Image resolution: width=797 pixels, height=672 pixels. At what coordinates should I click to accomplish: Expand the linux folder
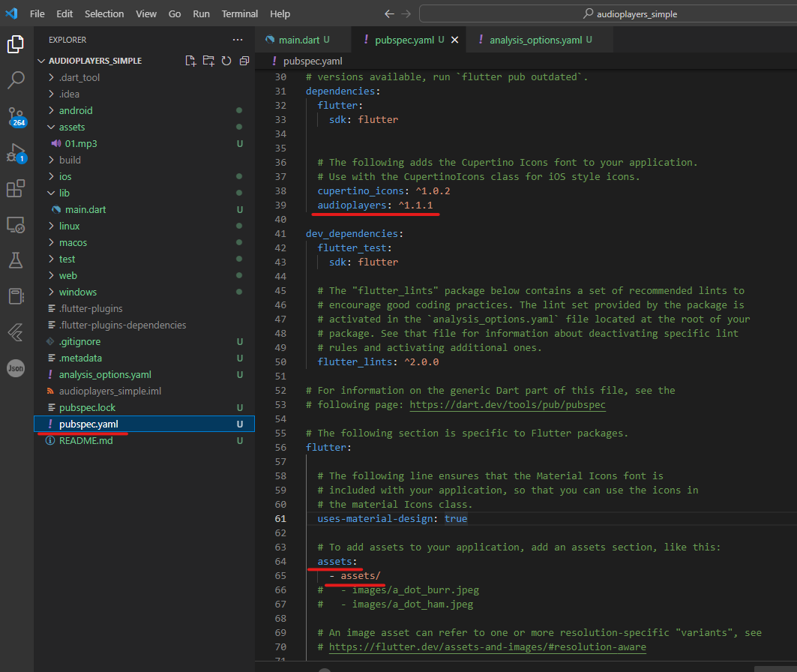pyautogui.click(x=145, y=226)
